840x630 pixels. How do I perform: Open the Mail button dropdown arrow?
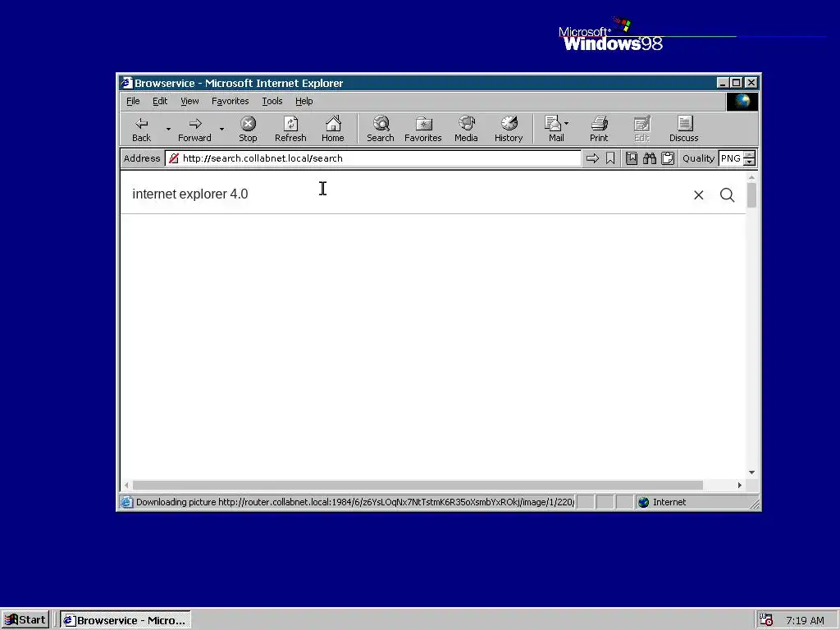(x=567, y=124)
